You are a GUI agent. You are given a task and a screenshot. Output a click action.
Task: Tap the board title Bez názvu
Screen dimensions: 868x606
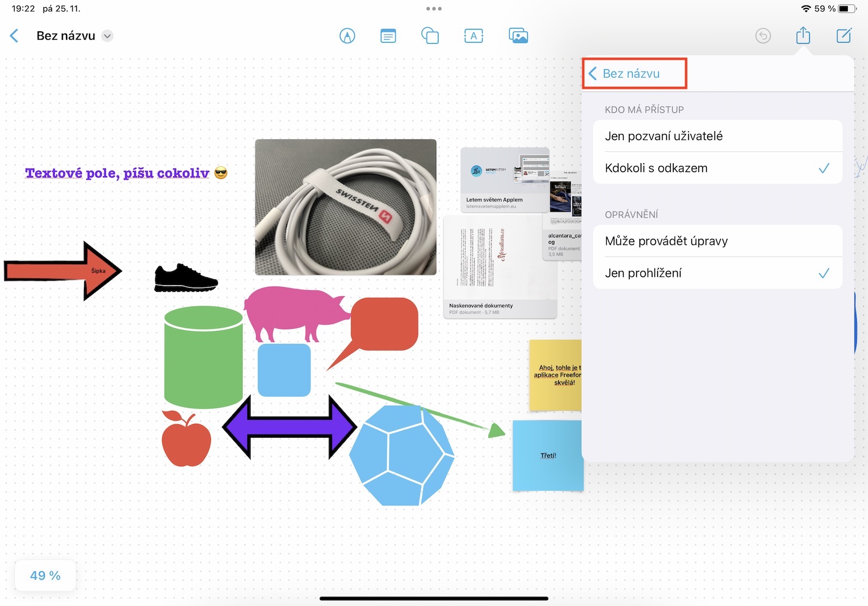tap(66, 36)
